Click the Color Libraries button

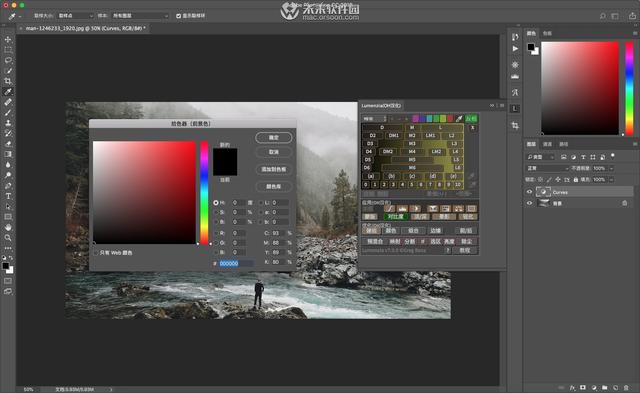coord(273,187)
